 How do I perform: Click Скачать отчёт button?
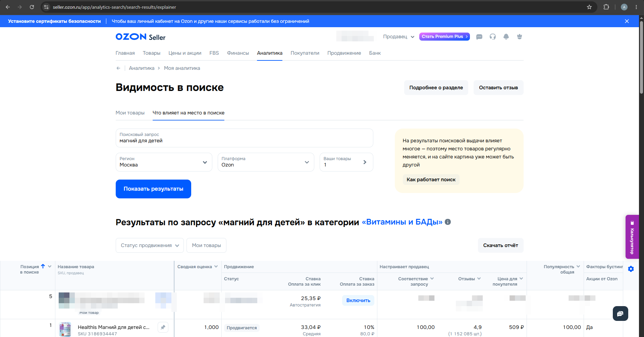click(500, 245)
